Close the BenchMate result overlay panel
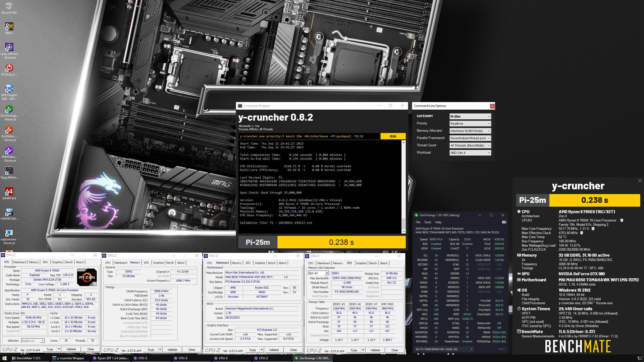The height and width of the screenshot is (362, 644). click(x=640, y=181)
